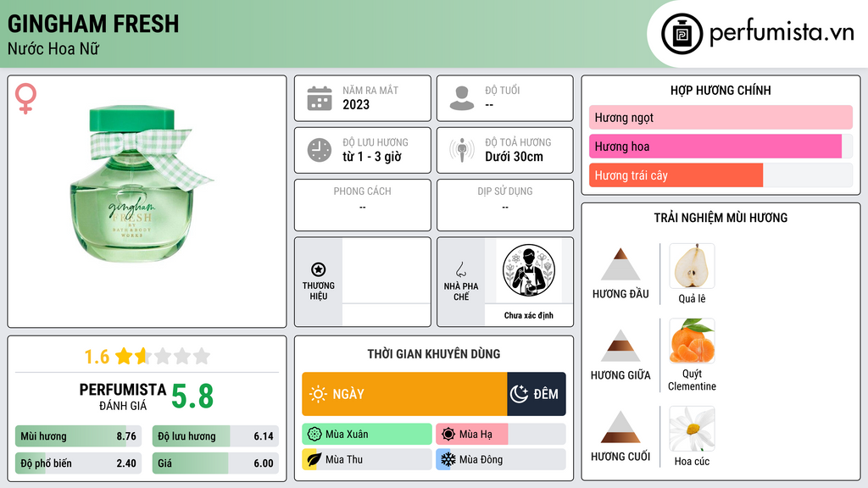The image size is (868, 488).
Task: Click the sillage icon beside Độ toả hương
Action: coord(462,150)
